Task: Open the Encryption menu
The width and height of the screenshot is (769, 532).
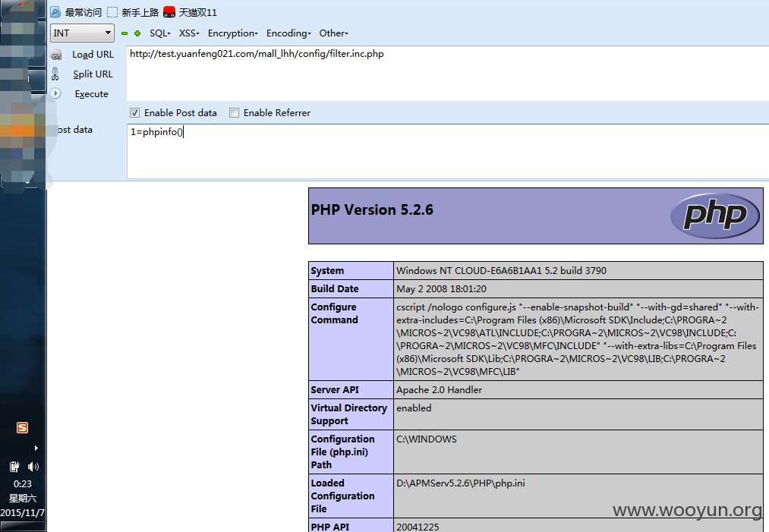Action: 232,33
